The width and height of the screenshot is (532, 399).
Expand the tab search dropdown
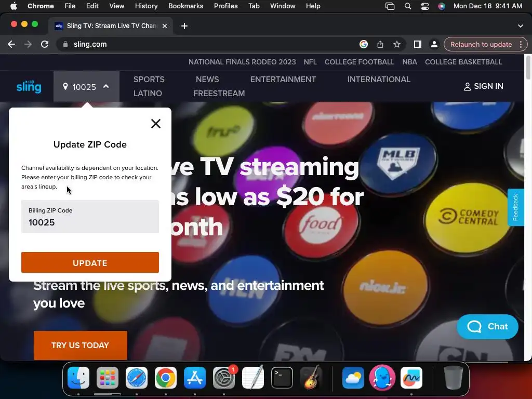click(521, 26)
